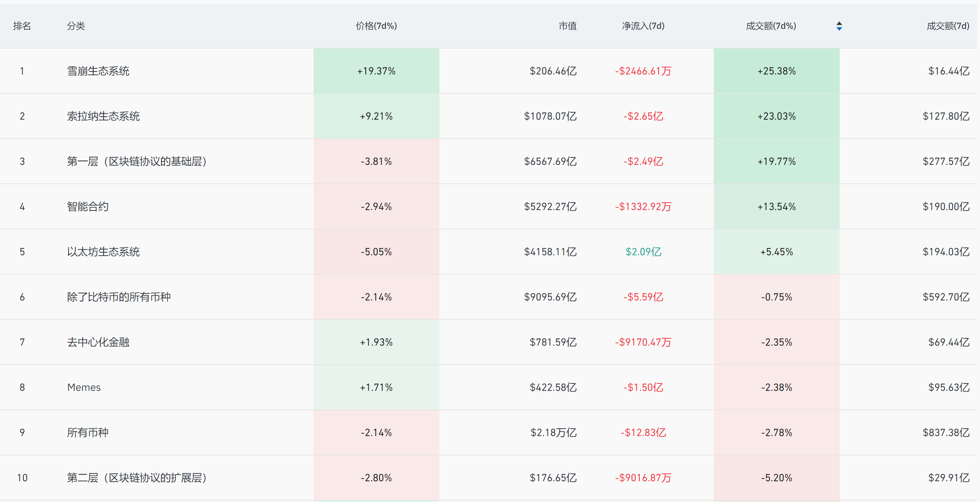The width and height of the screenshot is (980, 502).
Task: Click net inflow -$2466.61万
Action: (x=643, y=71)
